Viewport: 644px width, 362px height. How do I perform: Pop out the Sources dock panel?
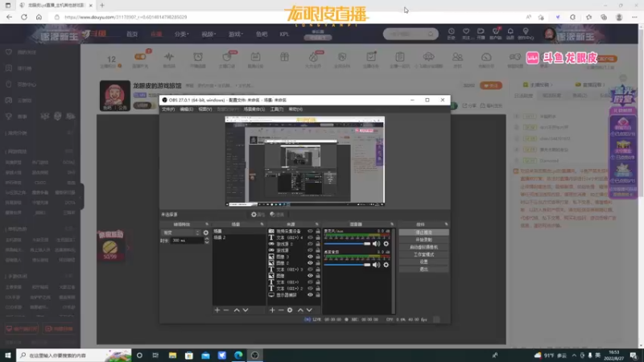(x=316, y=224)
